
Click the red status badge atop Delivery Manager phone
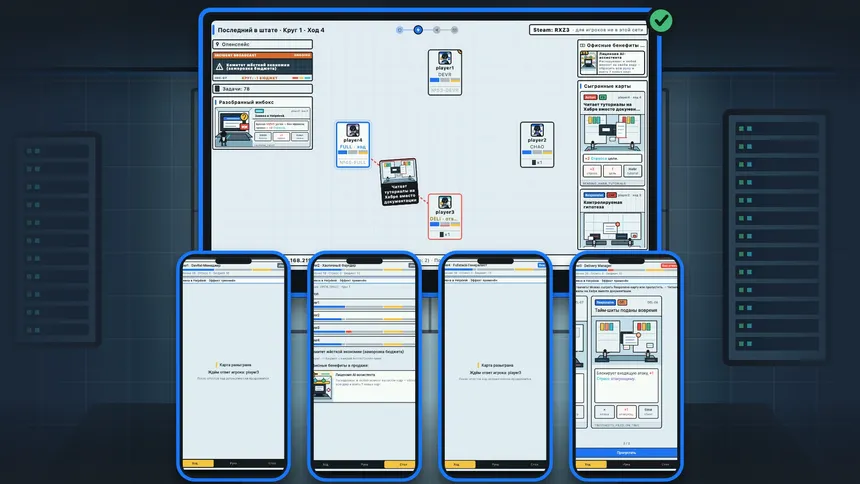[669, 266]
